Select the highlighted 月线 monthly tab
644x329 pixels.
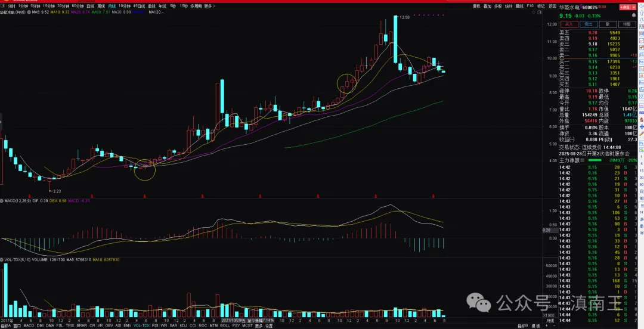click(x=112, y=6)
